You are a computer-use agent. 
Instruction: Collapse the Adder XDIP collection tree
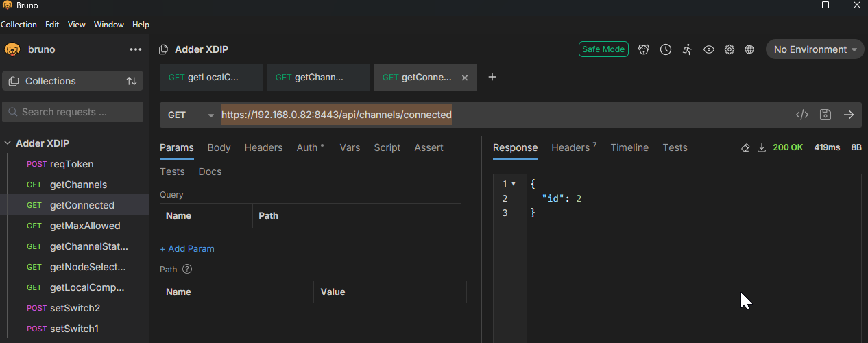click(x=8, y=143)
